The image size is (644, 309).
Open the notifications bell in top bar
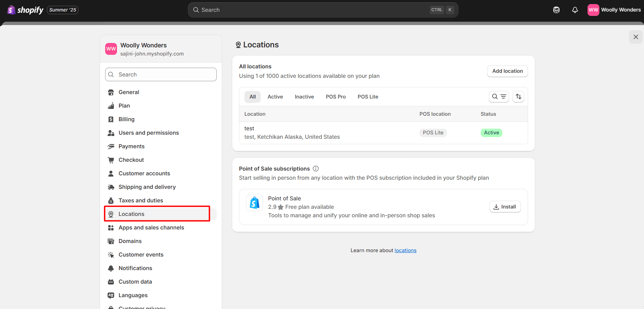click(x=575, y=10)
